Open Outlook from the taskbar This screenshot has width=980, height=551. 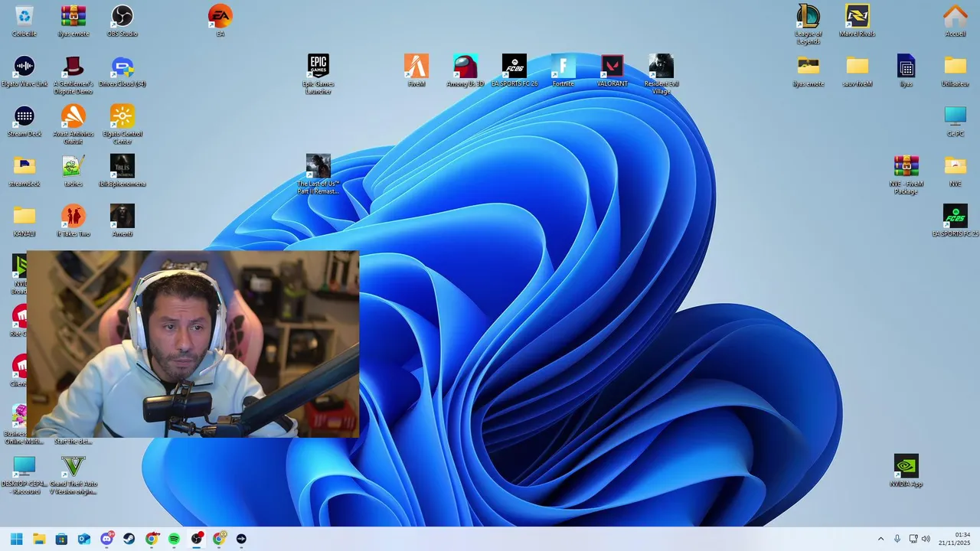click(84, 539)
